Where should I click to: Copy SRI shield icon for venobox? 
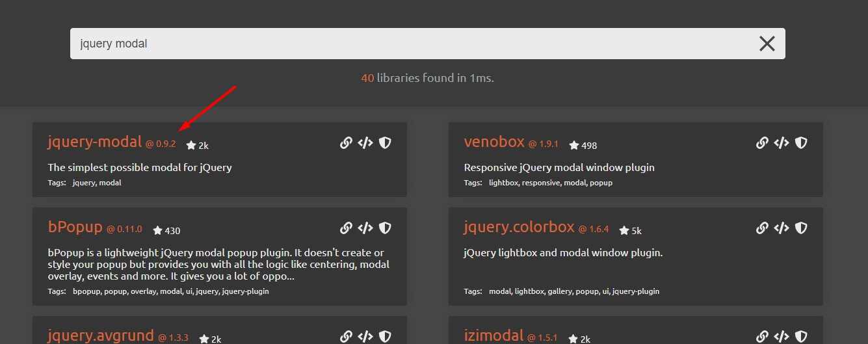(x=801, y=143)
